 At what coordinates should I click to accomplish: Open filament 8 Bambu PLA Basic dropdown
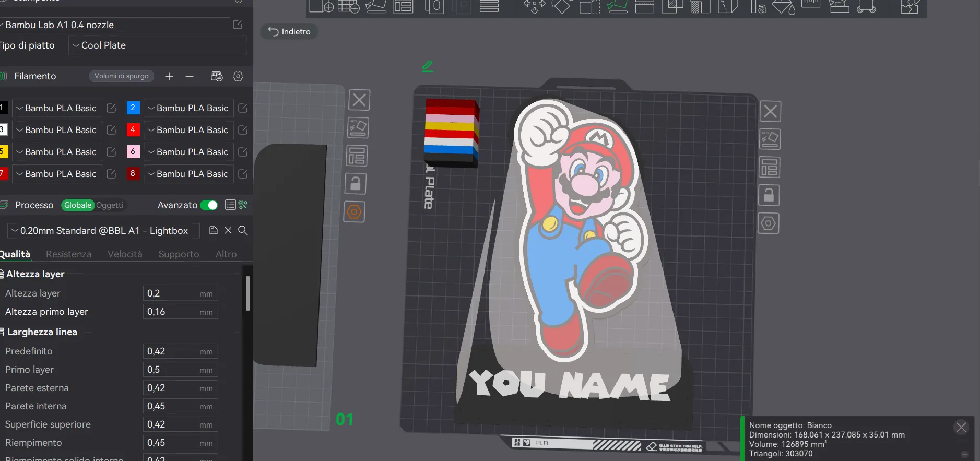188,174
